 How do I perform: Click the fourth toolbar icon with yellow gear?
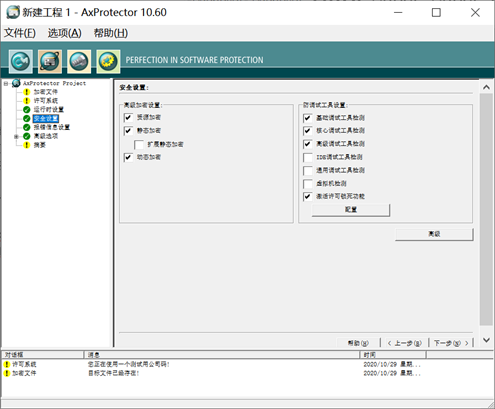[x=108, y=61]
